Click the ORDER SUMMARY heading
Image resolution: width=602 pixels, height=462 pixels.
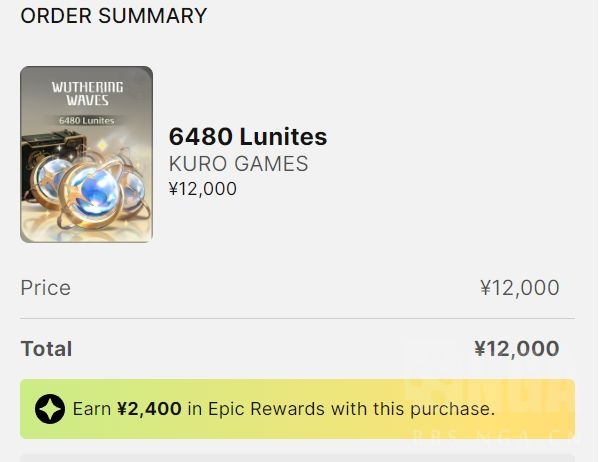(114, 16)
